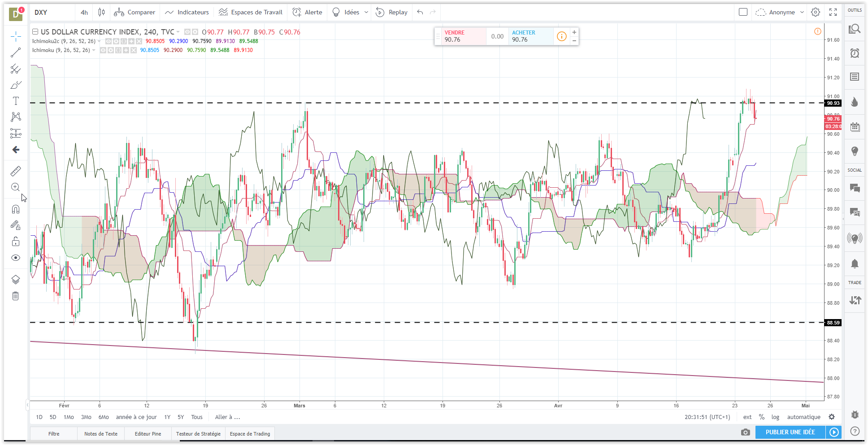Open the Anonyme layout dropdown
Image resolution: width=868 pixels, height=445 pixels.
click(x=780, y=12)
